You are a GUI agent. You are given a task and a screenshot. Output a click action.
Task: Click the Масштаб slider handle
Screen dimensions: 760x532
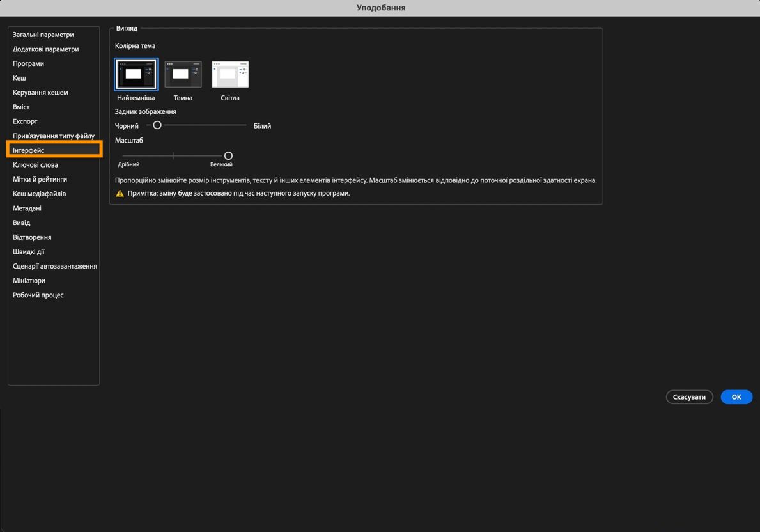pos(228,155)
